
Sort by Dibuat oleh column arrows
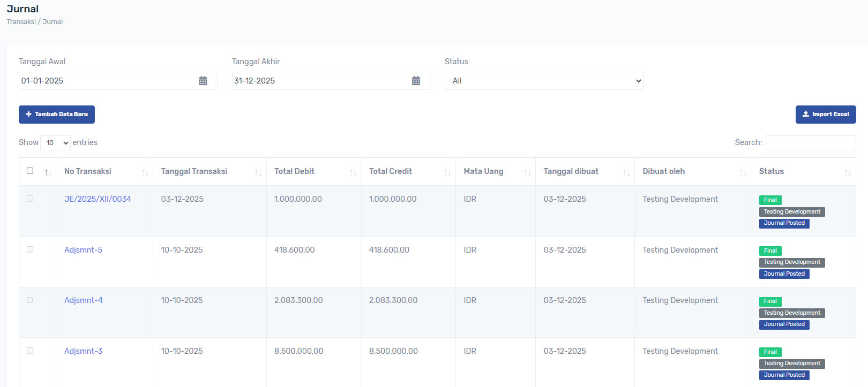[x=743, y=172]
